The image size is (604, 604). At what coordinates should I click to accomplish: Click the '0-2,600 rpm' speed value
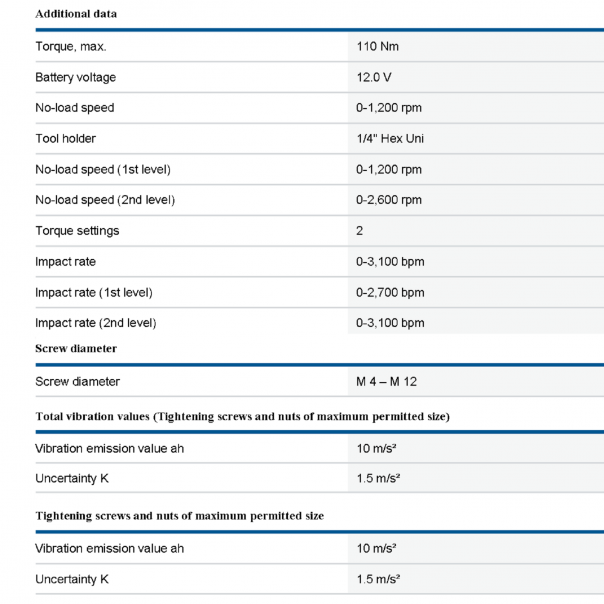(x=389, y=200)
